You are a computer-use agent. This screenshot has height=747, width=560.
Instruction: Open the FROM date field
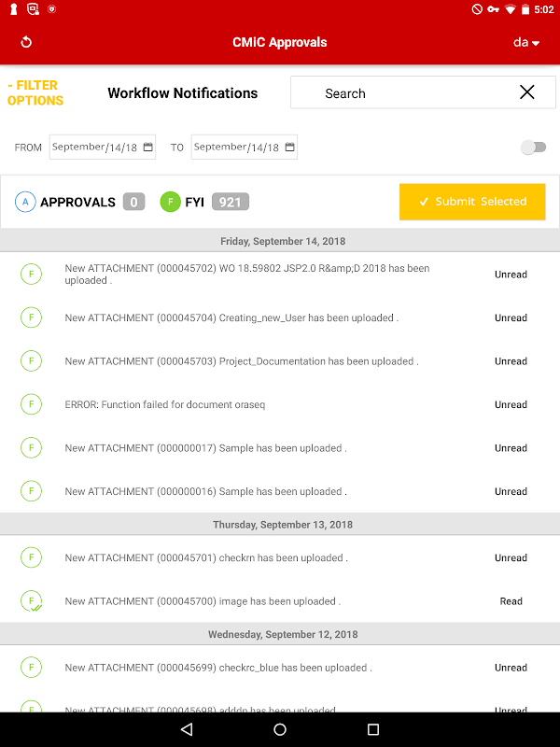click(x=94, y=148)
